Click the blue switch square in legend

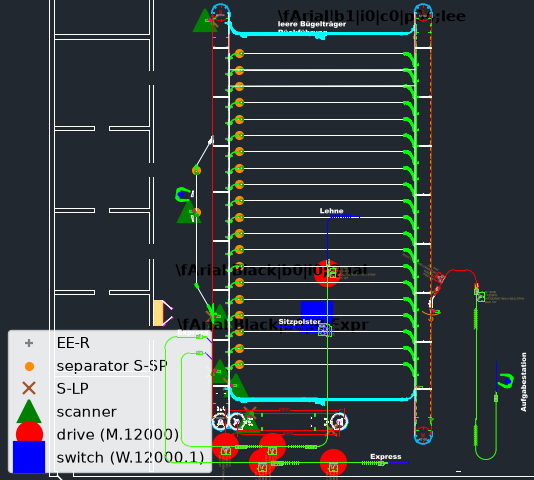(x=29, y=457)
